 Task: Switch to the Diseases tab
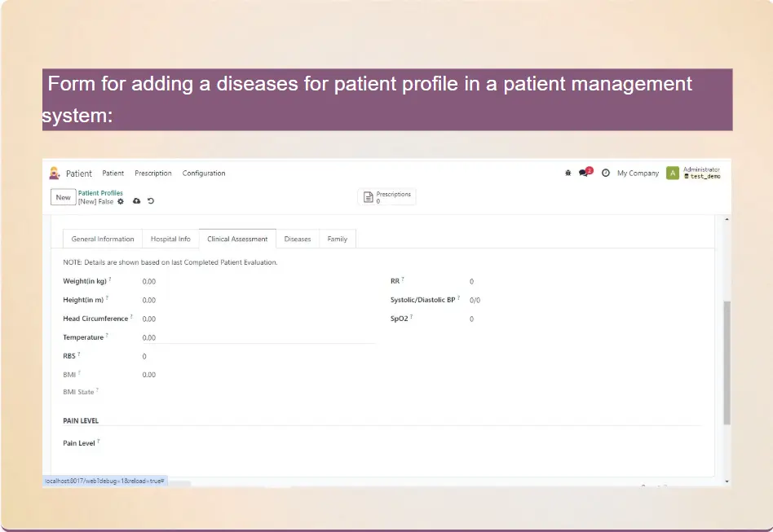pyautogui.click(x=298, y=239)
